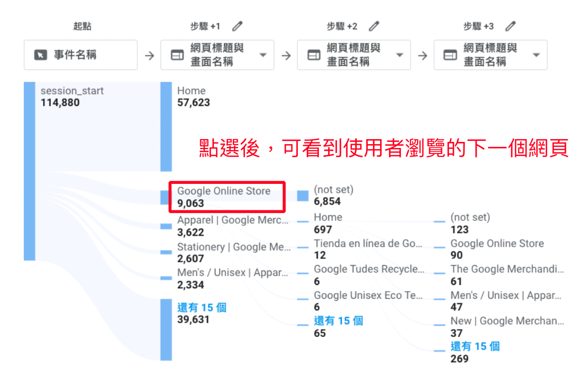
Task: Click the blue bar of Home 57,623
Action: click(x=166, y=127)
